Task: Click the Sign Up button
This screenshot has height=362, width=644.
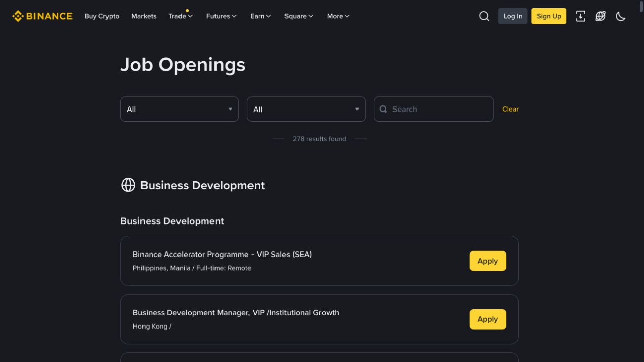Action: [549, 16]
